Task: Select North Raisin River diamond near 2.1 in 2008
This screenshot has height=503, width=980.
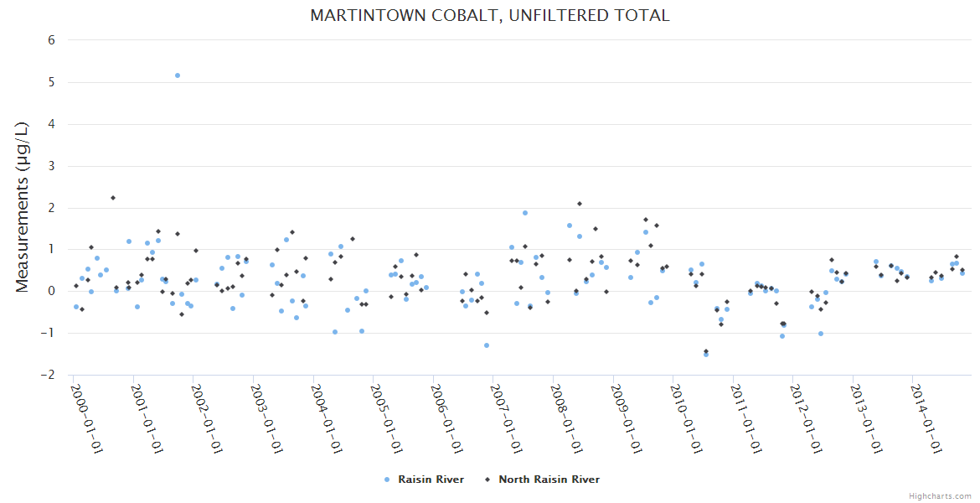Action: pos(580,204)
